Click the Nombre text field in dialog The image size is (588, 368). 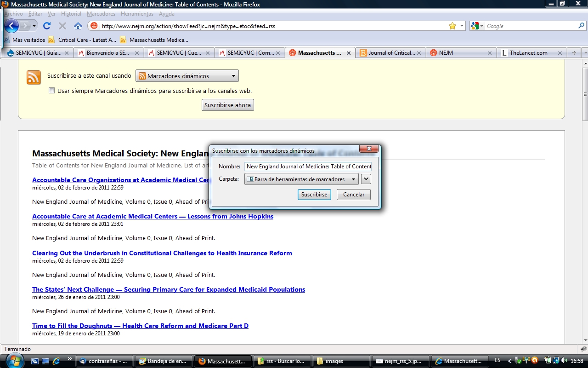coord(308,167)
